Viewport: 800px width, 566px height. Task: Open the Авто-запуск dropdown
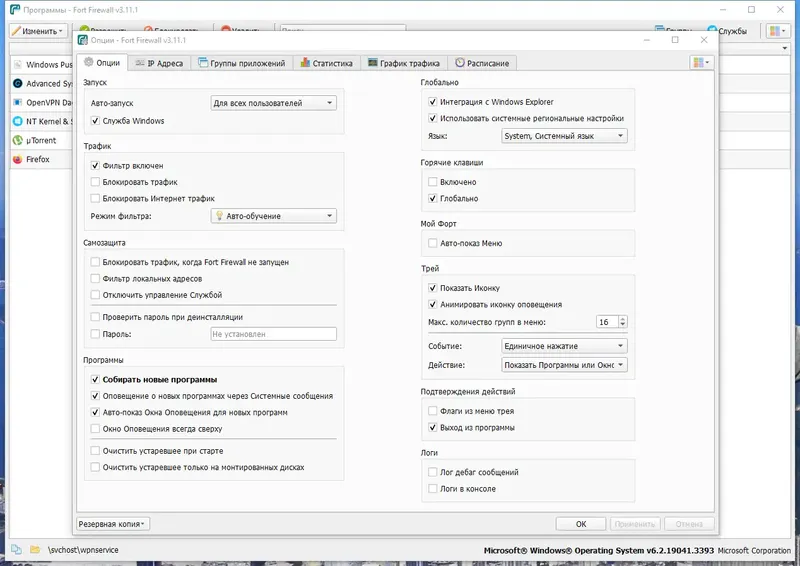pyautogui.click(x=273, y=103)
